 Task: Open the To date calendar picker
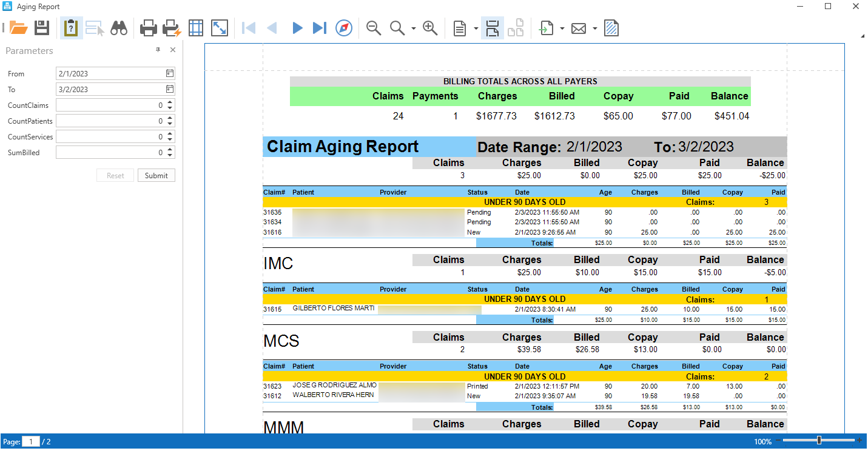coord(170,89)
